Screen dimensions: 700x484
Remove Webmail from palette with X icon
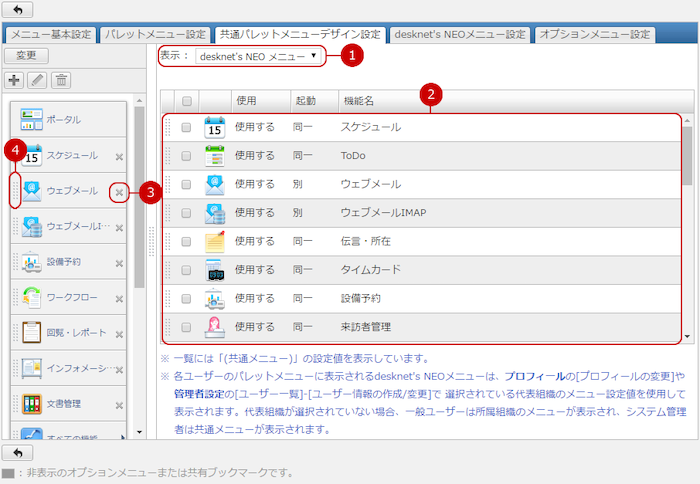coord(119,191)
